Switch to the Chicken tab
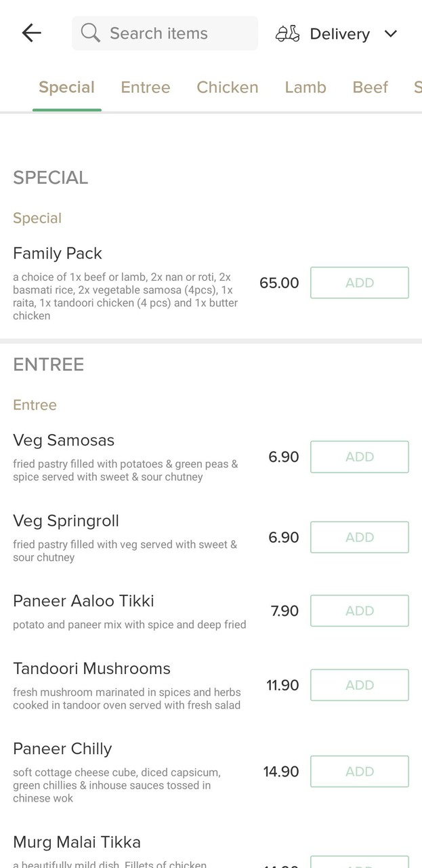 coord(228,87)
